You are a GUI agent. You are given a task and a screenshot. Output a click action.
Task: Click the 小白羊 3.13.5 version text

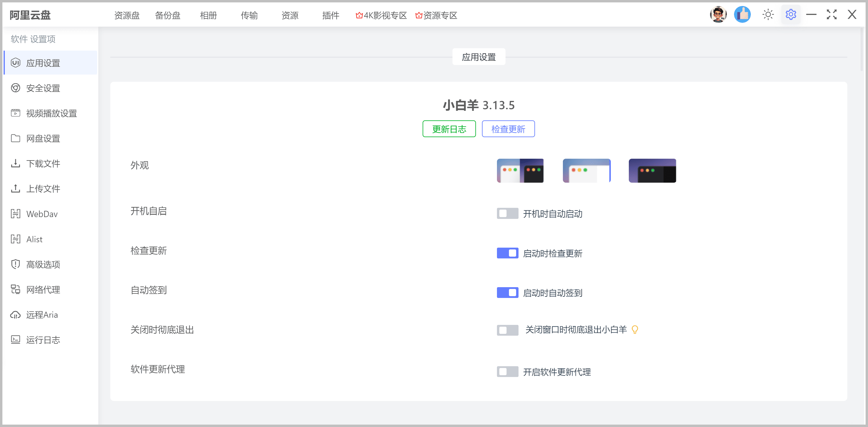coord(478,105)
